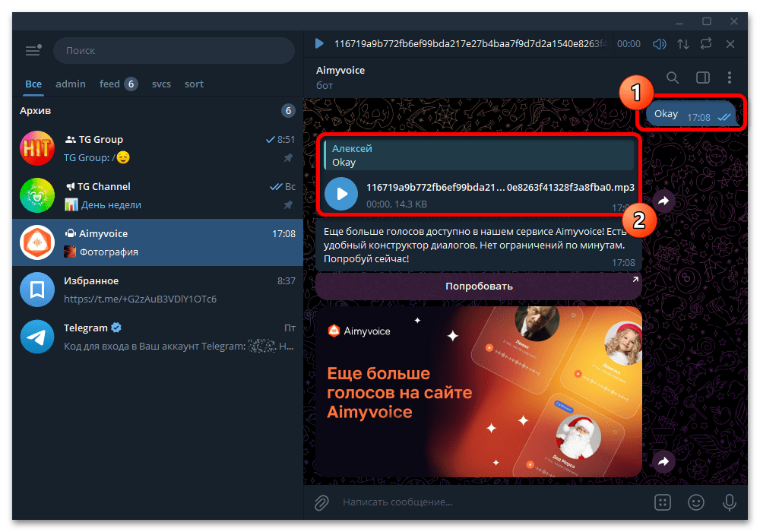Click the feed tab unread badge 6
Screen dimensions: 760x532
131,84
